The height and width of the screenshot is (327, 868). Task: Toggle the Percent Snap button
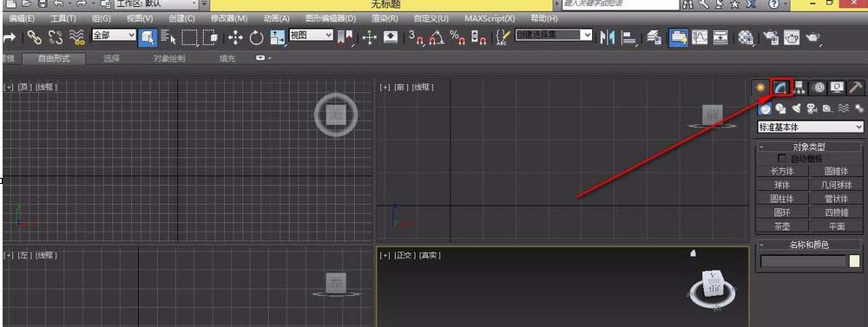pyautogui.click(x=457, y=37)
